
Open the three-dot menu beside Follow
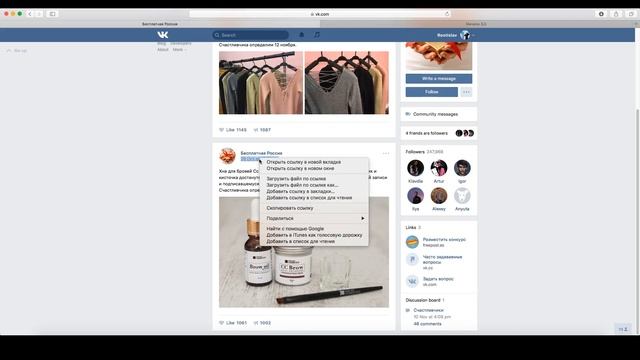[x=466, y=92]
